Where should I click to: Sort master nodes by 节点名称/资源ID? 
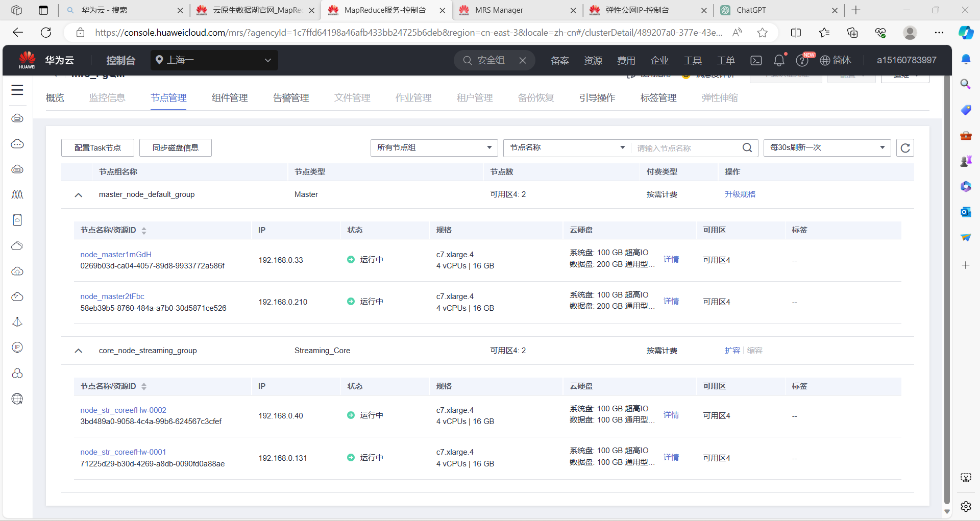[x=144, y=231]
